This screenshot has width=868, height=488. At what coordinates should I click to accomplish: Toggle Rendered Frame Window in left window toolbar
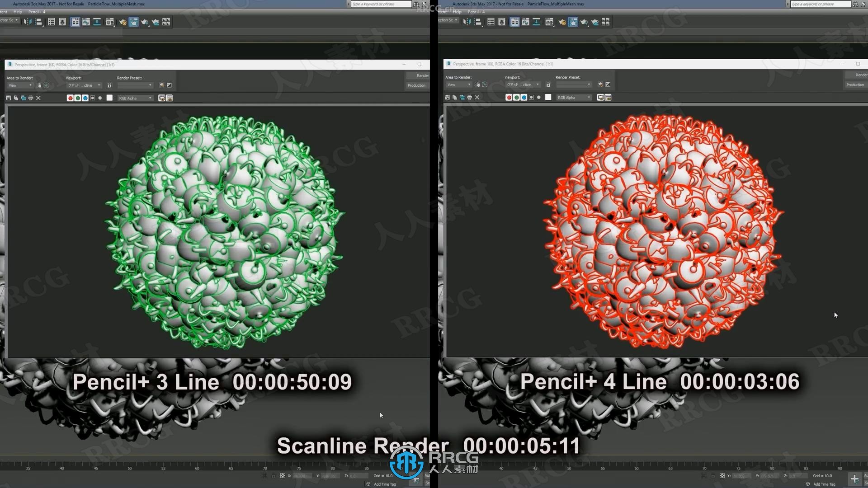pyautogui.click(x=133, y=22)
